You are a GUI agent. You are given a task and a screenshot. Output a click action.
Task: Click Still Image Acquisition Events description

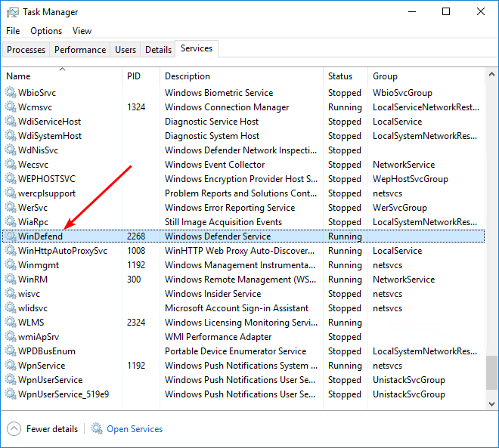coord(223,222)
